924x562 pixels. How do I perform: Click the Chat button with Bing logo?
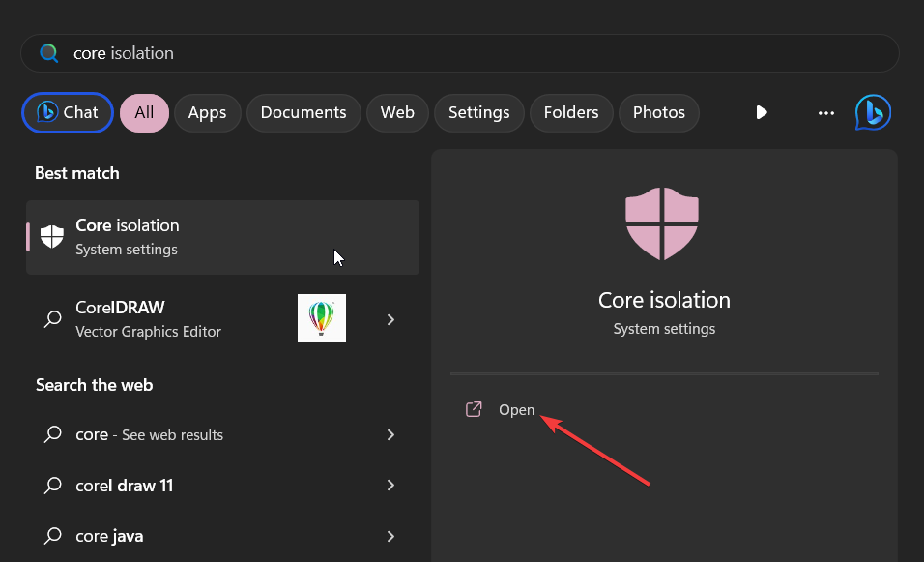pyautogui.click(x=68, y=112)
